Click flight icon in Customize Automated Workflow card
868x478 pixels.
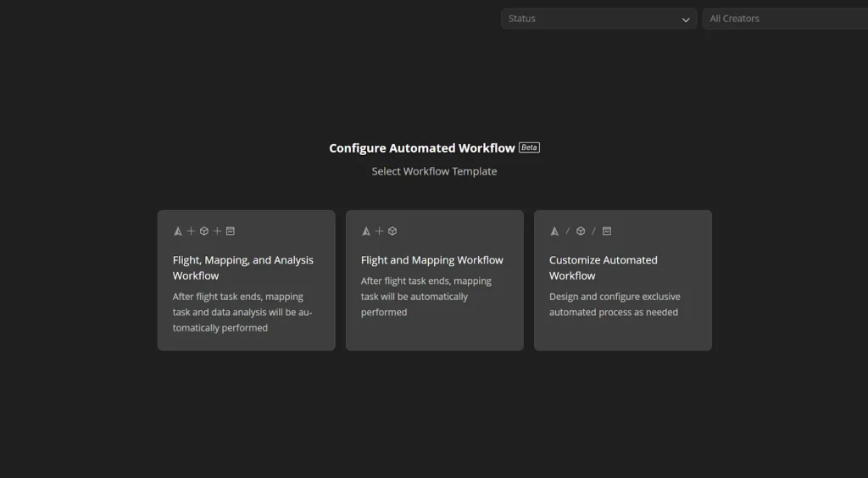(554, 231)
